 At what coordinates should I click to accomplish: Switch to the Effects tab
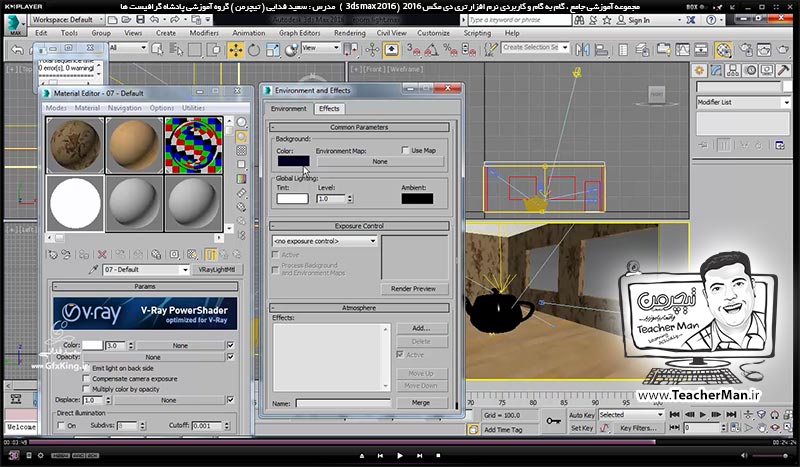coord(329,108)
